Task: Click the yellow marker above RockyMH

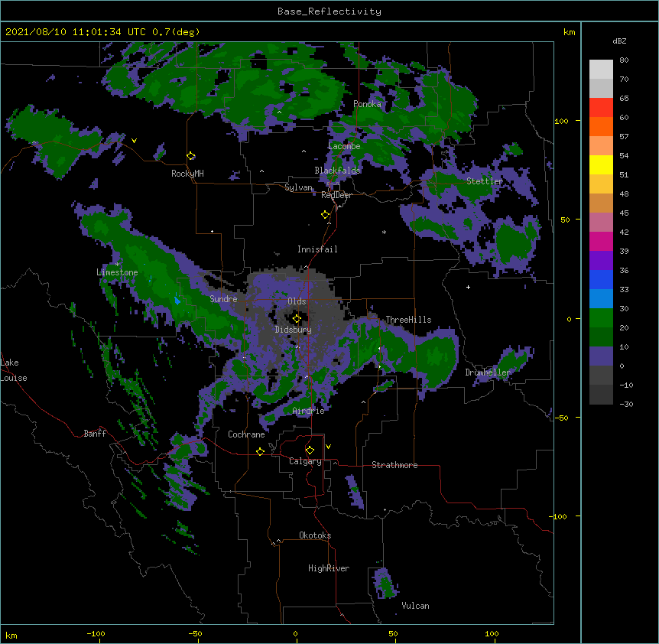Action: pos(191,156)
